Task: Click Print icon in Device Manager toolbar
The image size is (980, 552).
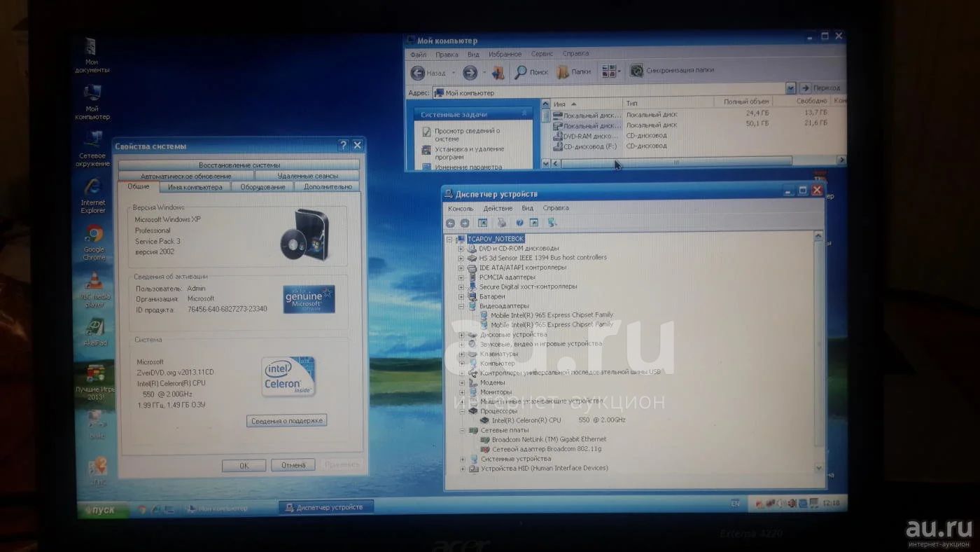Action: (501, 223)
